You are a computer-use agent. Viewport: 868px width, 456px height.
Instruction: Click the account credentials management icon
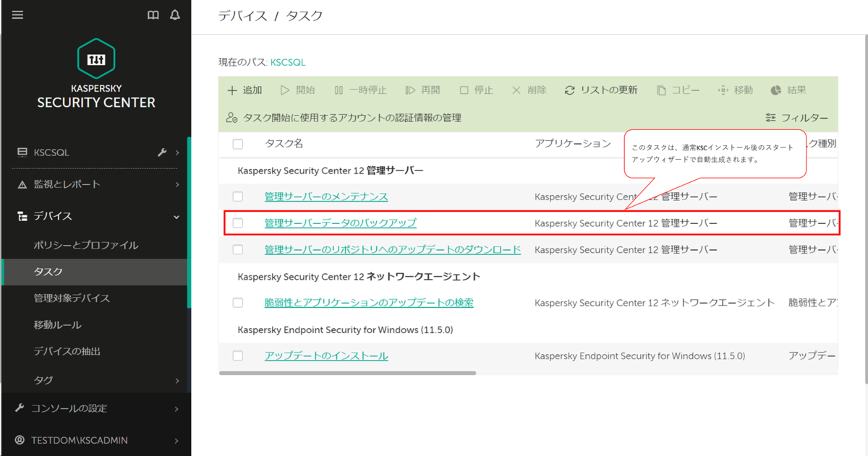coord(231,117)
